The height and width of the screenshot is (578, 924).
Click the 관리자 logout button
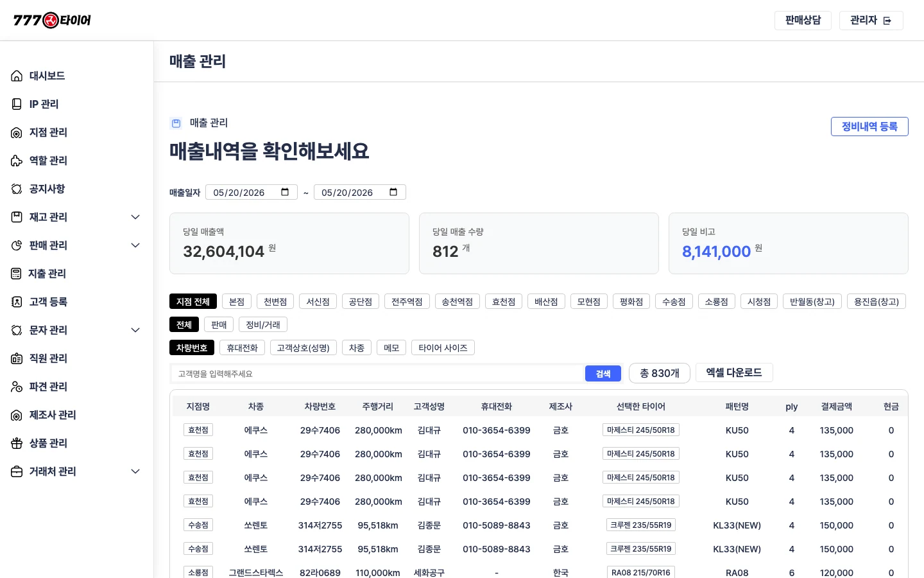871,21
